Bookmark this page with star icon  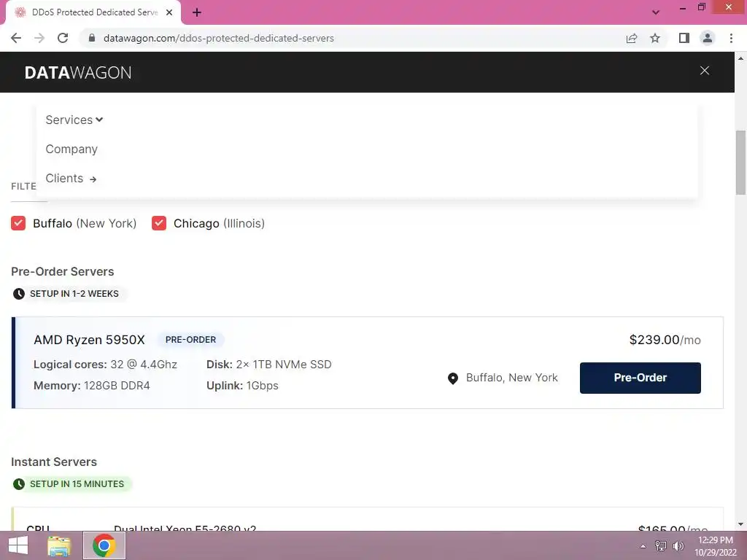tap(655, 38)
